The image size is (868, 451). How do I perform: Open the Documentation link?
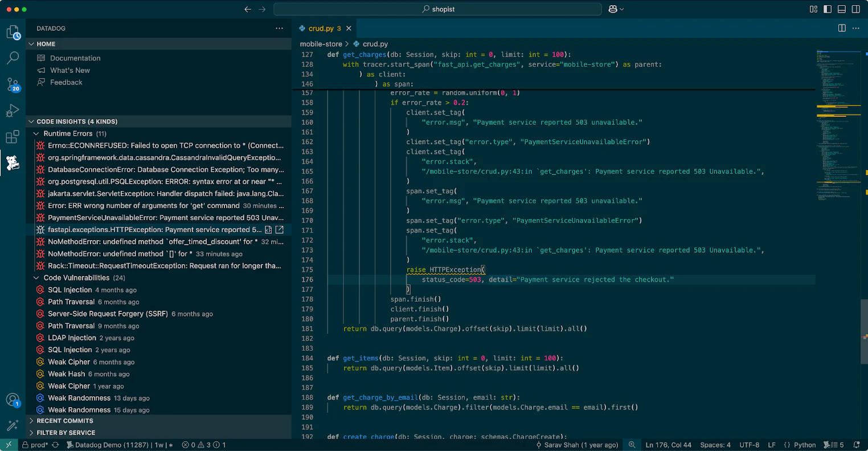coord(75,58)
